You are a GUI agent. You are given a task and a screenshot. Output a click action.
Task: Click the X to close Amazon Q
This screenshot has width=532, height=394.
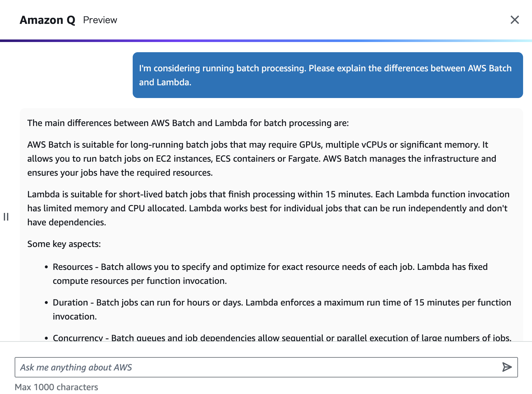[514, 20]
